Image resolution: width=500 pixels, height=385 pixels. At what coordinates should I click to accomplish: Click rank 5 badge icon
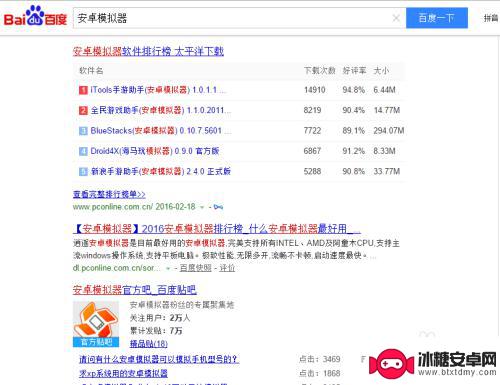(x=83, y=171)
